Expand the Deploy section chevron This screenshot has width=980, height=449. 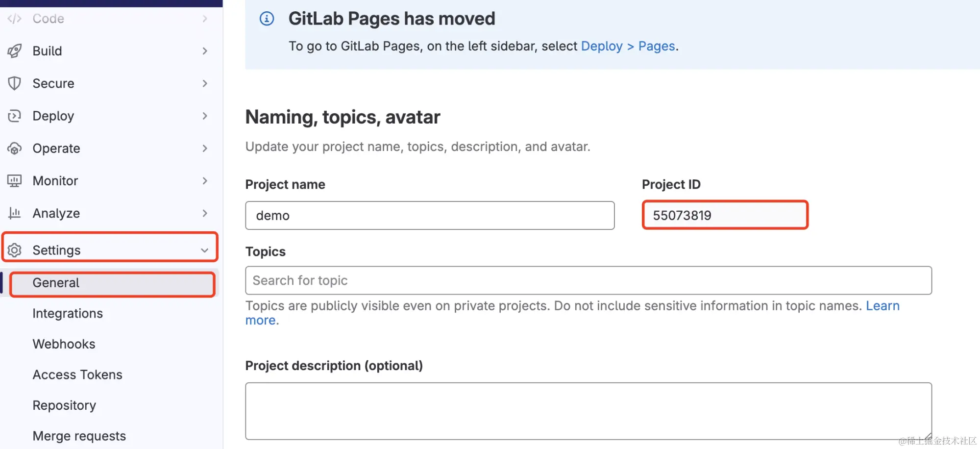tap(205, 116)
